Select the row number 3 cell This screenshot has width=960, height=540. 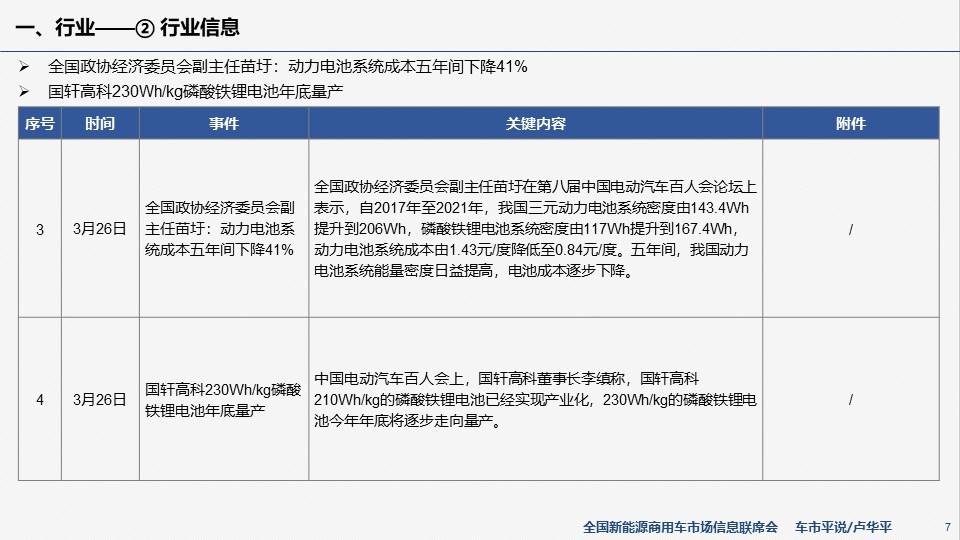[x=40, y=230]
